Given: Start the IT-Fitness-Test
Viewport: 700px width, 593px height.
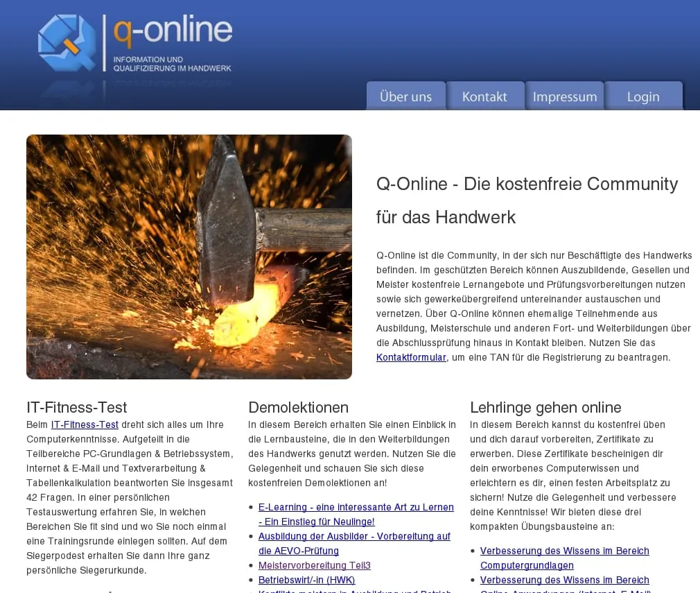Looking at the screenshot, I should pyautogui.click(x=85, y=424).
